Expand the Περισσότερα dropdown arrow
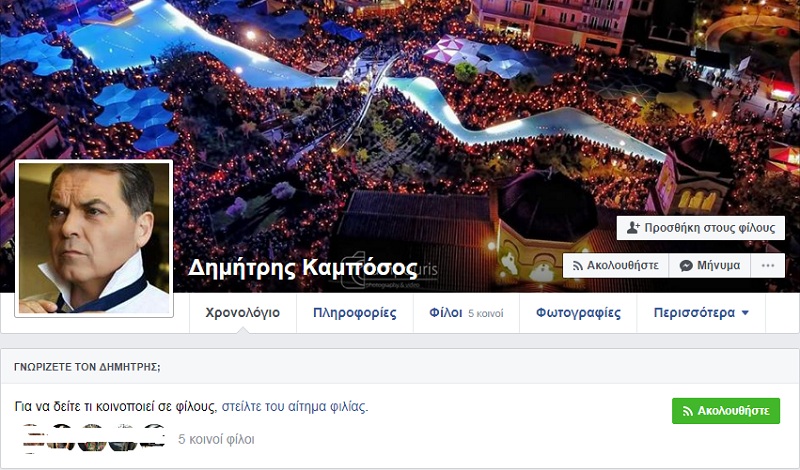The width and height of the screenshot is (800, 470). (x=745, y=313)
